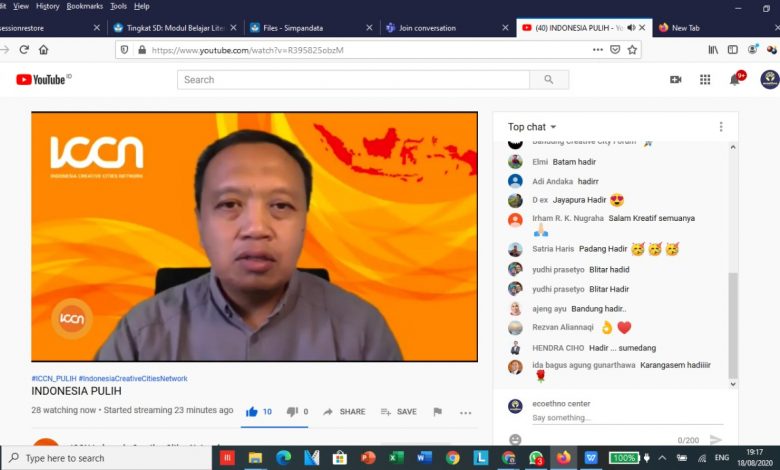This screenshot has width=780, height=470.
Task: Click Satria Haris chat username
Action: pos(553,249)
